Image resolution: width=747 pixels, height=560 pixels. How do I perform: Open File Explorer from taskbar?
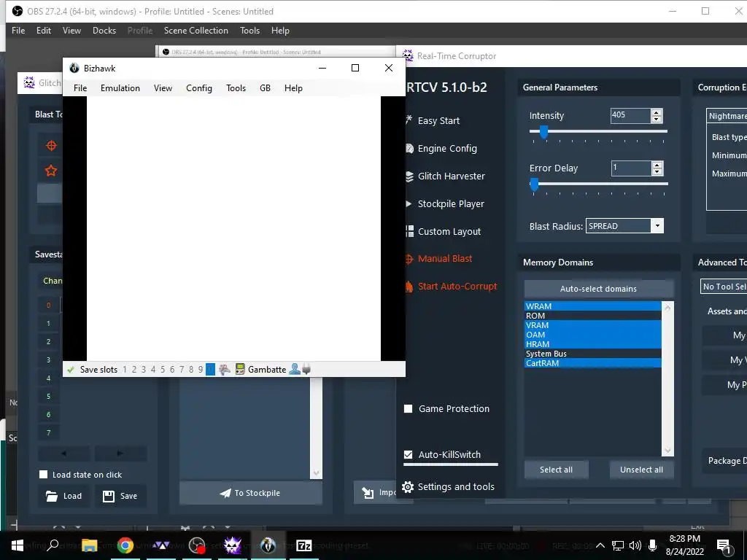[90, 545]
